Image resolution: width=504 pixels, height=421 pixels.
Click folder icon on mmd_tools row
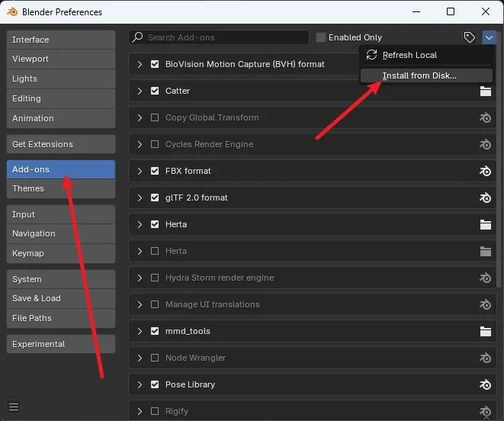[x=486, y=331]
